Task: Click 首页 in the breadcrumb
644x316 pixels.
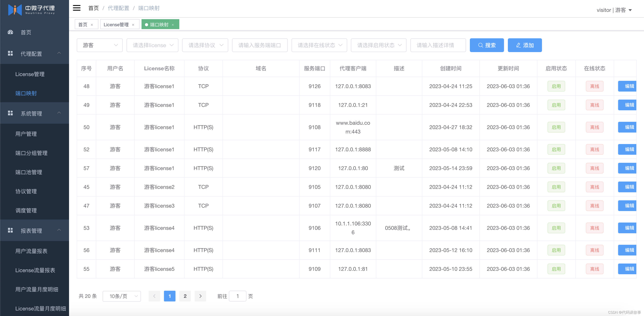Action: tap(94, 8)
